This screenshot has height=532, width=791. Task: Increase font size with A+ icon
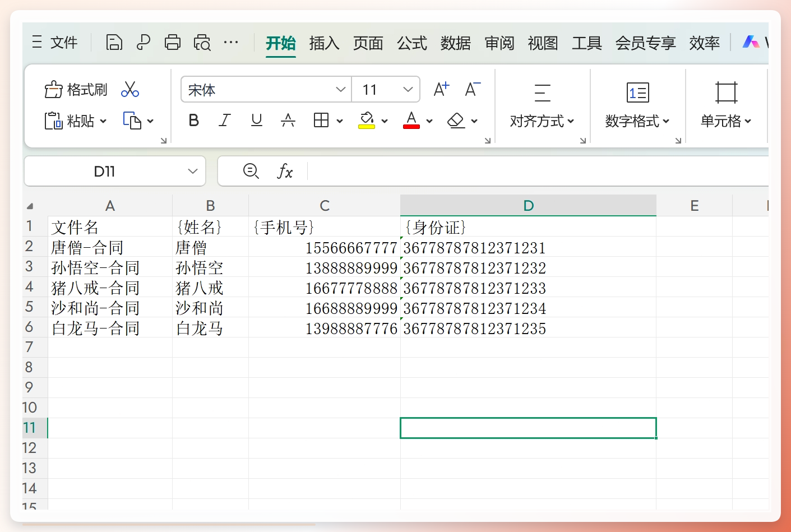(x=442, y=89)
